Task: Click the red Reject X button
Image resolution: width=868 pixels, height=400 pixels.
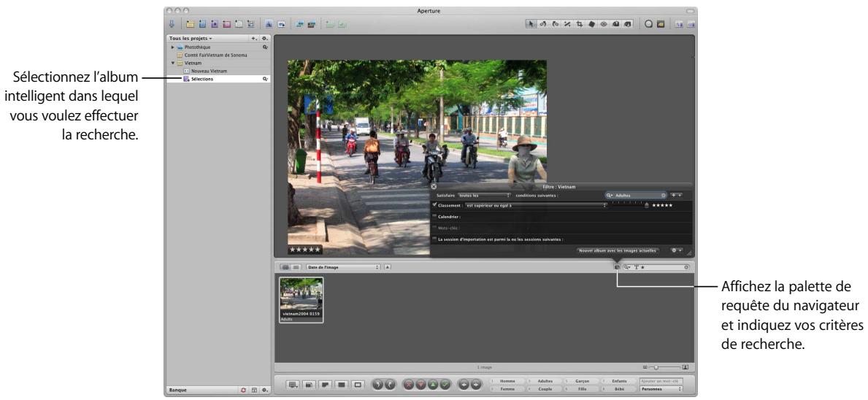Action: click(x=408, y=384)
